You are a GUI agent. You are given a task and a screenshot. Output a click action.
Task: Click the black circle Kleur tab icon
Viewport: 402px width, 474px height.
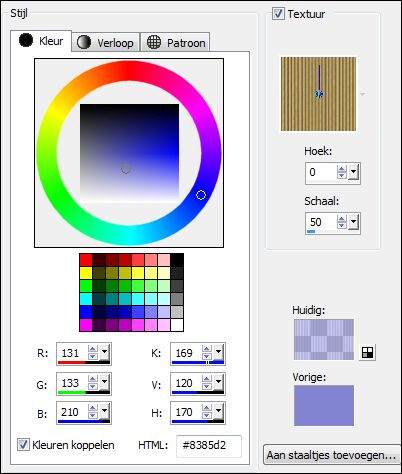tap(26, 40)
